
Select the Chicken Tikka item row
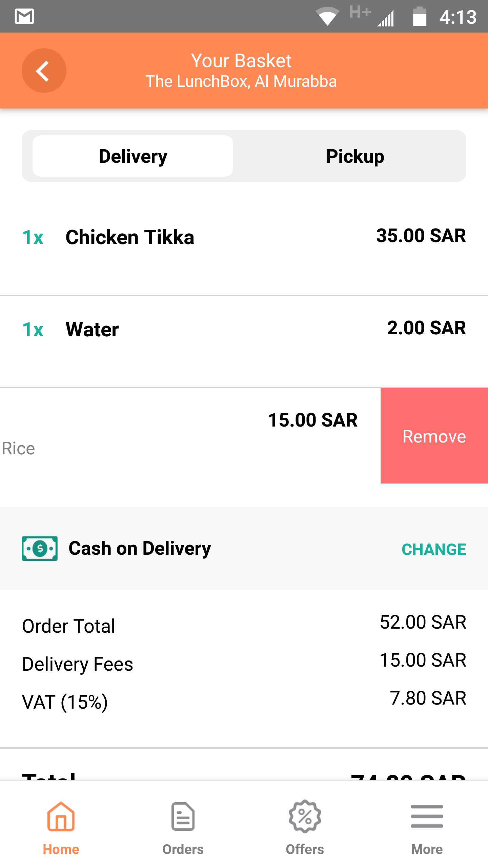coord(244,249)
